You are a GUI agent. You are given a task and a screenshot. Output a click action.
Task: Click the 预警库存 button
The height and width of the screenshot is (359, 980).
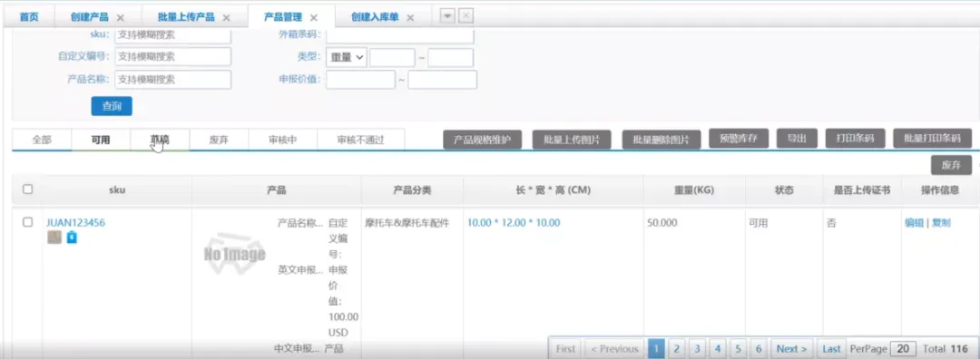coord(739,139)
